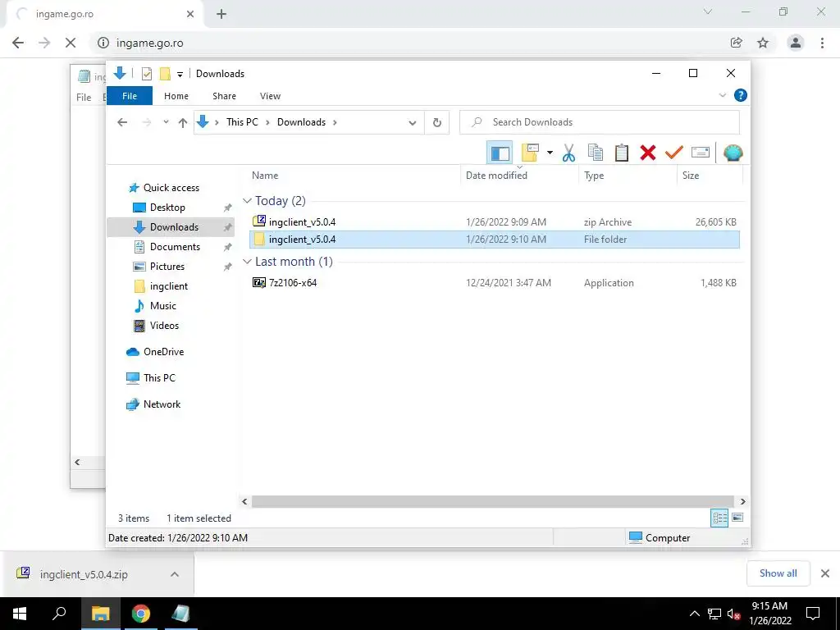Select This PC in the navigation pane
840x630 pixels.
(x=159, y=377)
